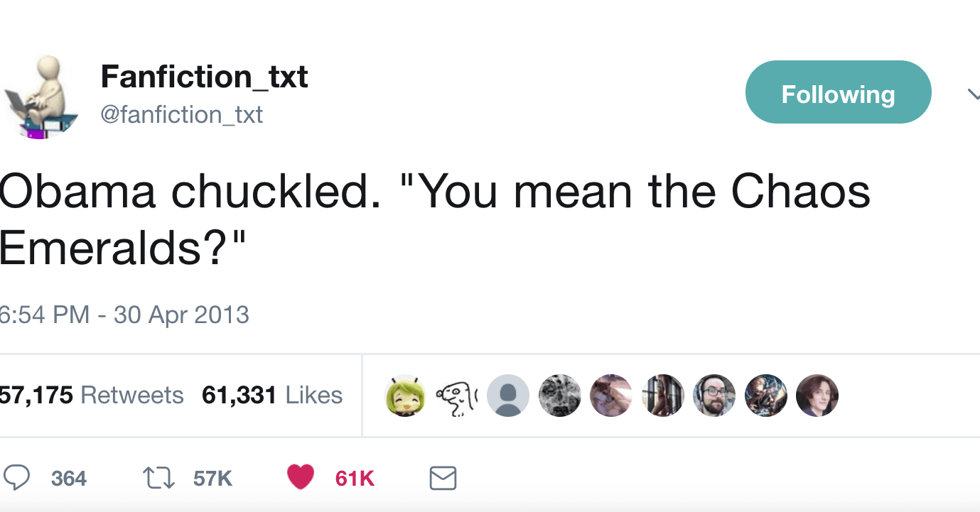Open the bearded man with glasses avatar
The height and width of the screenshot is (512, 980).
(x=714, y=395)
